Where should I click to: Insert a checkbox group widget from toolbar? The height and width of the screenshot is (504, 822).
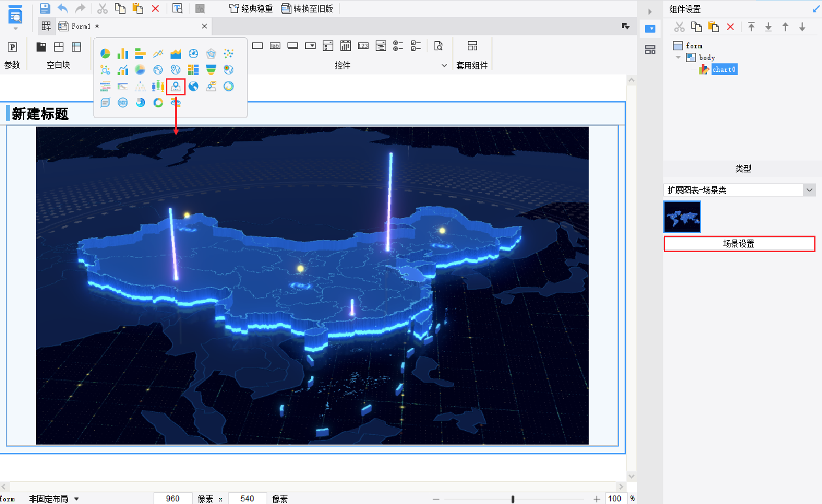pos(416,46)
